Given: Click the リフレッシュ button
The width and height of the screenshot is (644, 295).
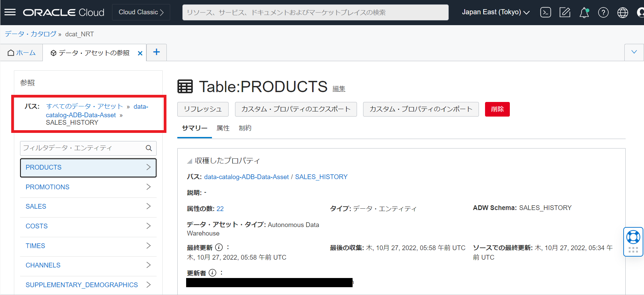Looking at the screenshot, I should pos(203,109).
